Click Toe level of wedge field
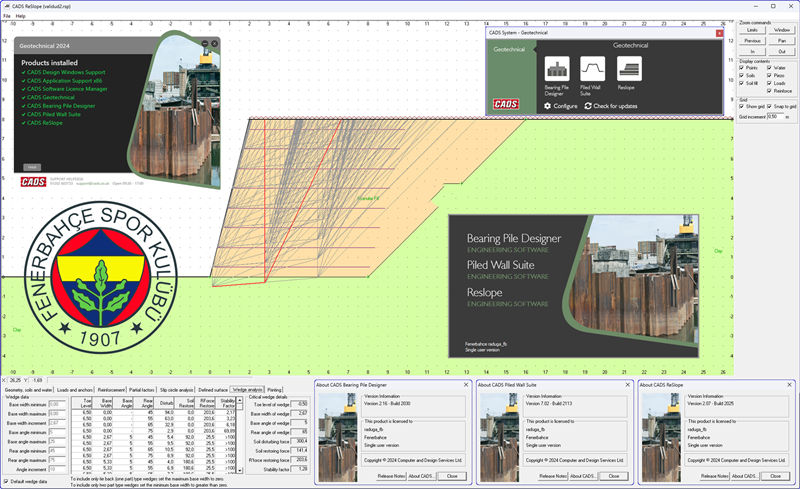 coord(299,404)
